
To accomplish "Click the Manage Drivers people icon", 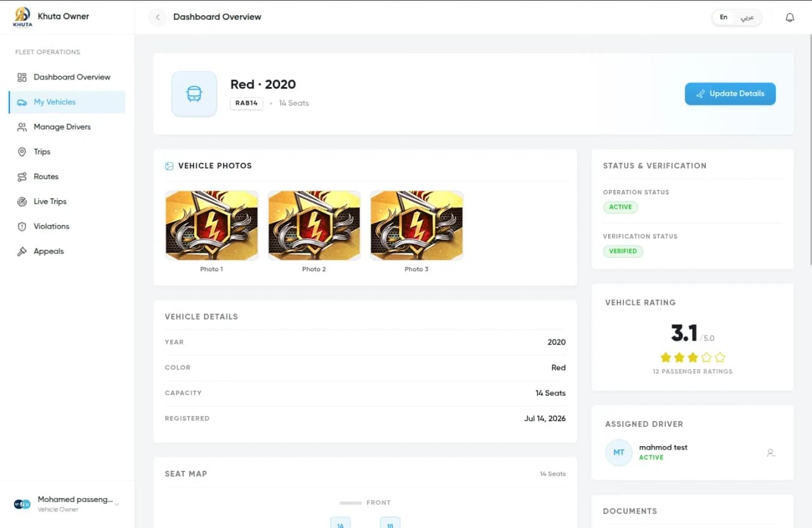I will (22, 127).
